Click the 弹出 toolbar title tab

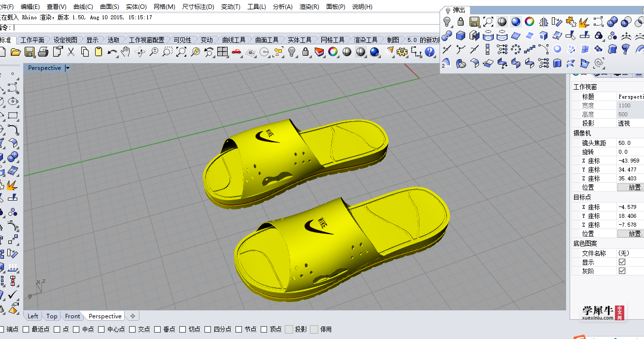455,10
